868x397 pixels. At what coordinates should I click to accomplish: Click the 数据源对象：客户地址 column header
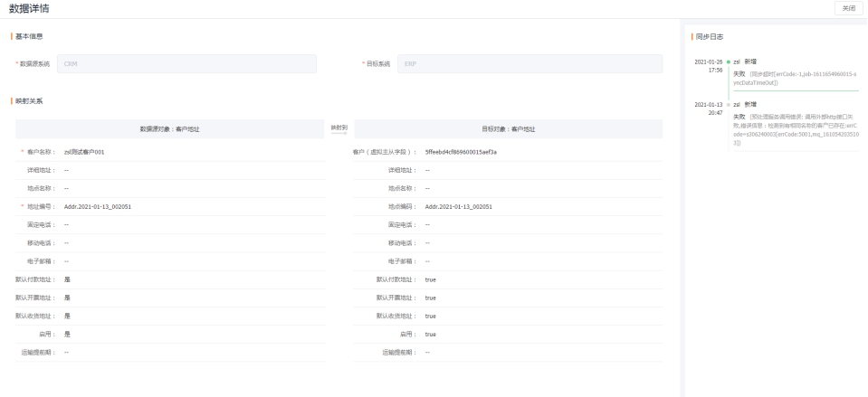pos(169,129)
